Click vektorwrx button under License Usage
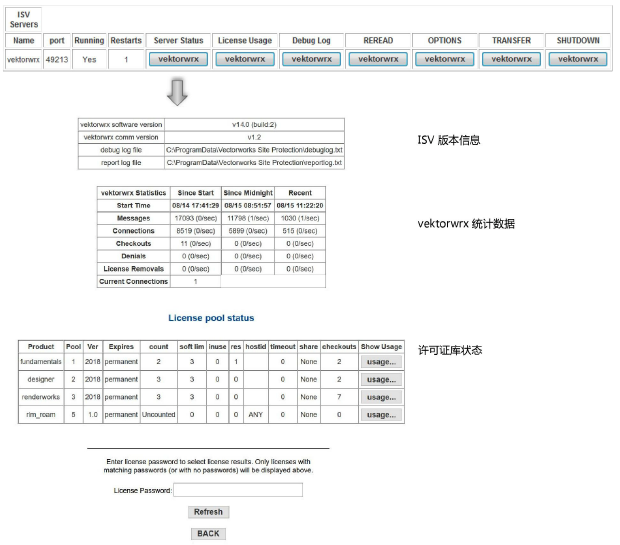The width and height of the screenshot is (620, 545). [245, 59]
